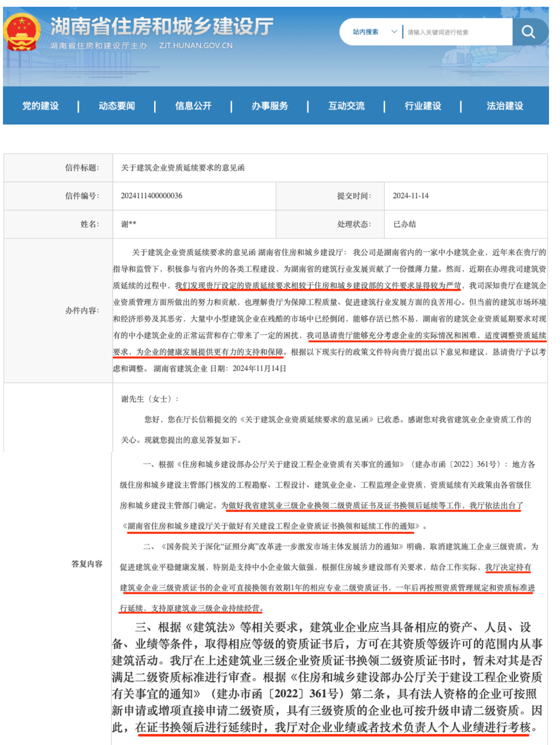Click the 湖南省住房和建设厅主办 subtitle
This screenshot has width=560, height=745.
(99, 46)
